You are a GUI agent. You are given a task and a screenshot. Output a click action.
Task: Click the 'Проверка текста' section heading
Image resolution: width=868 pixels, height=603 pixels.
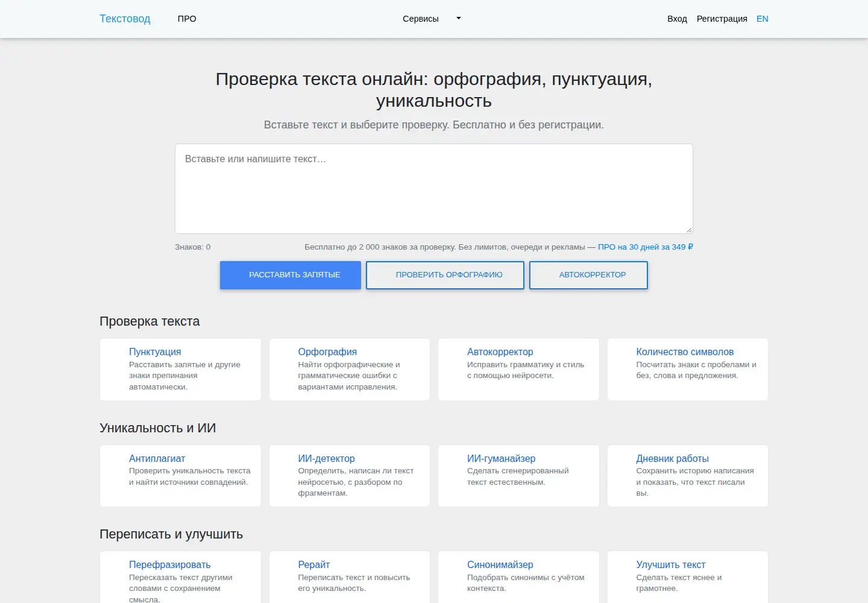click(x=149, y=321)
